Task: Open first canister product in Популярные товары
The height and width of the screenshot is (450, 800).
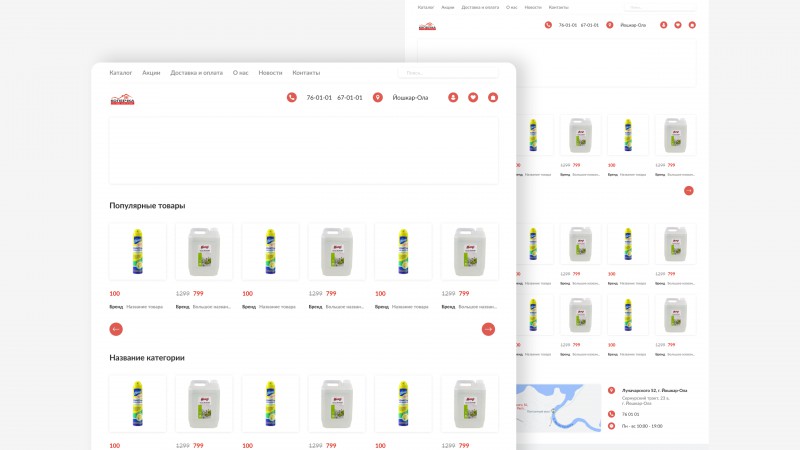Action: (x=204, y=252)
